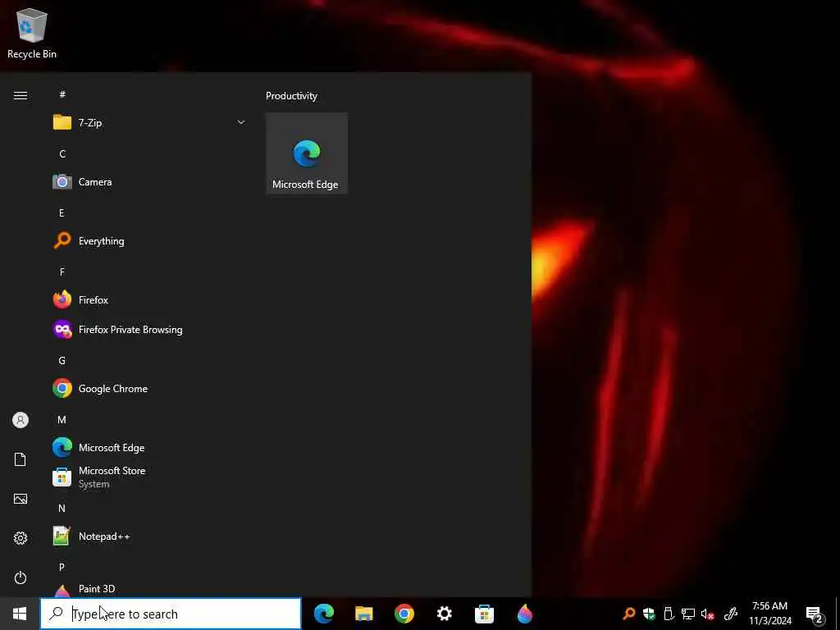Open the Recycle Bin desktop icon

tap(32, 33)
